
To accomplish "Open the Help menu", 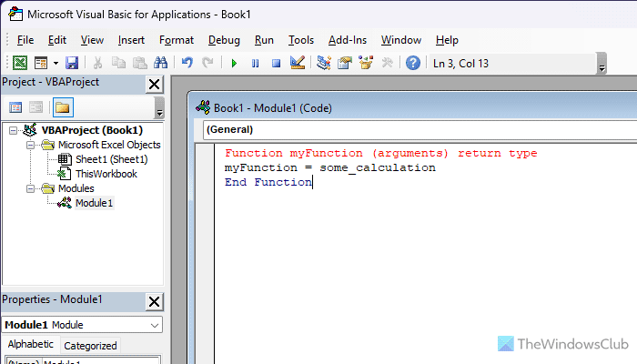I will click(x=447, y=40).
